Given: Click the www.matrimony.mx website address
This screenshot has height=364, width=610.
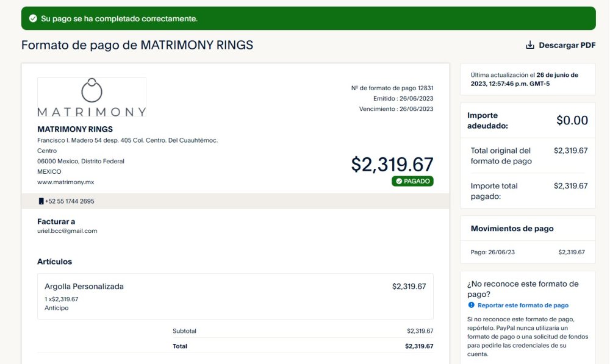Looking at the screenshot, I should 66,182.
